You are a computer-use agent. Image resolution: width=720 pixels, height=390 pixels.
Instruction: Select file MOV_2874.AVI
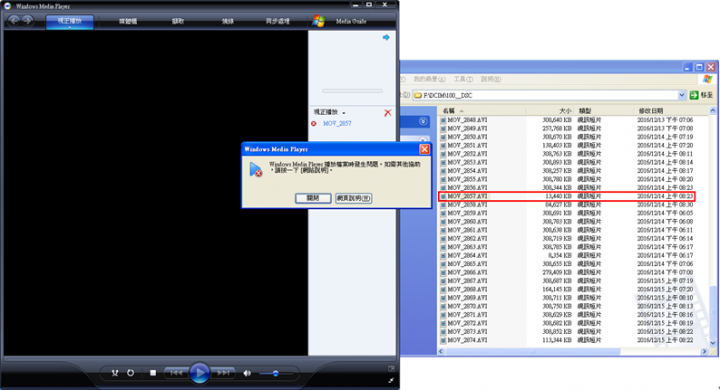(x=467, y=340)
